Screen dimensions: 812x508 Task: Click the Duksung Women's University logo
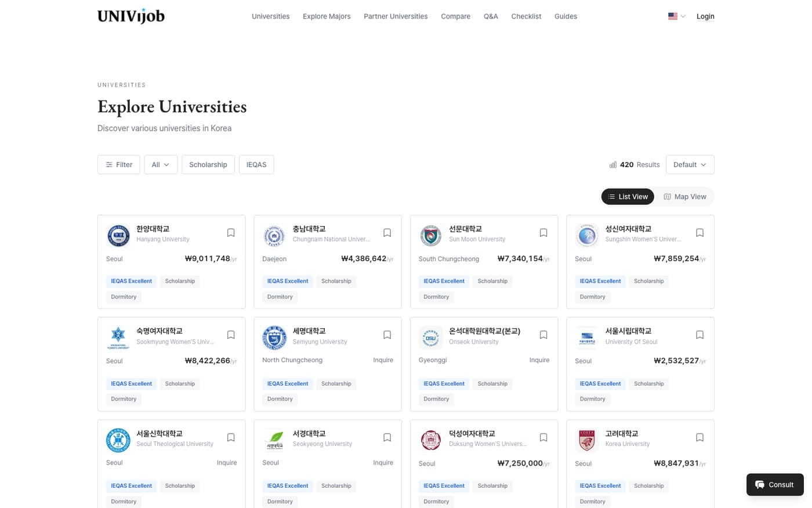click(431, 440)
